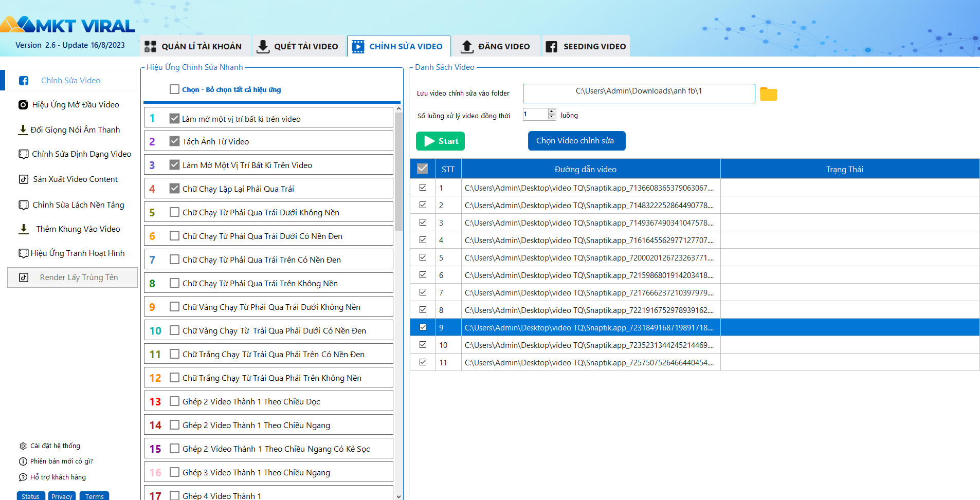Image resolution: width=980 pixels, height=500 pixels.
Task: Click the Terms button
Action: pos(94,496)
